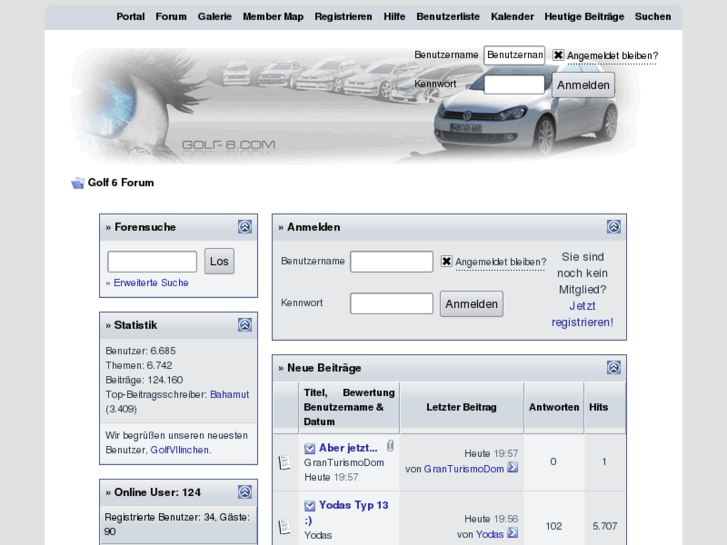This screenshot has width=727, height=545.
Task: Click header Anmelden button
Action: point(583,85)
